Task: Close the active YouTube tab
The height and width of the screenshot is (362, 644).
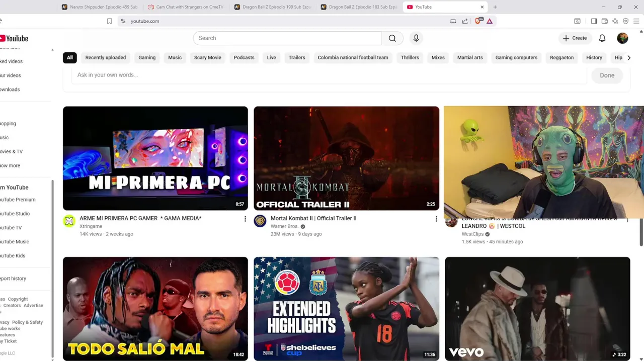Action: [482, 7]
